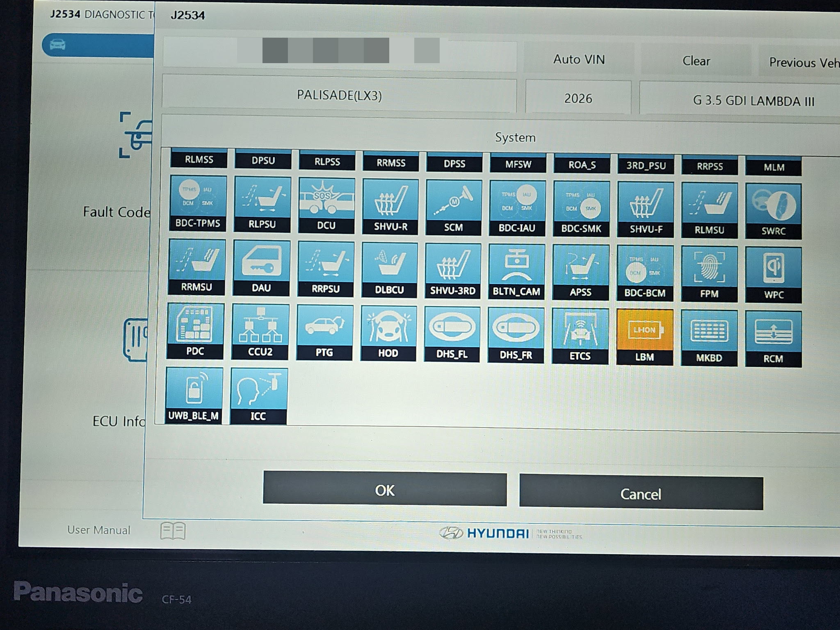Viewport: 840px width, 630px height.
Task: Open the BLTN_CAM camera system
Action: coord(516,272)
